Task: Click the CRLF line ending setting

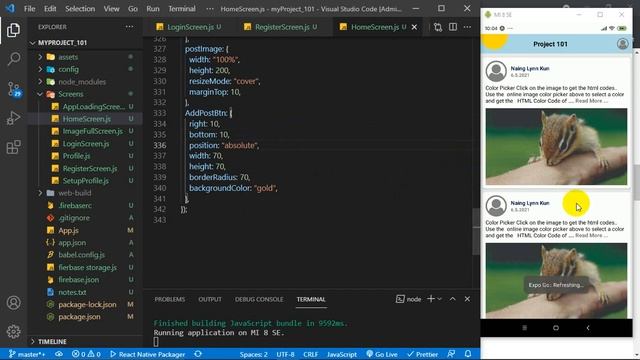Action: click(311, 354)
